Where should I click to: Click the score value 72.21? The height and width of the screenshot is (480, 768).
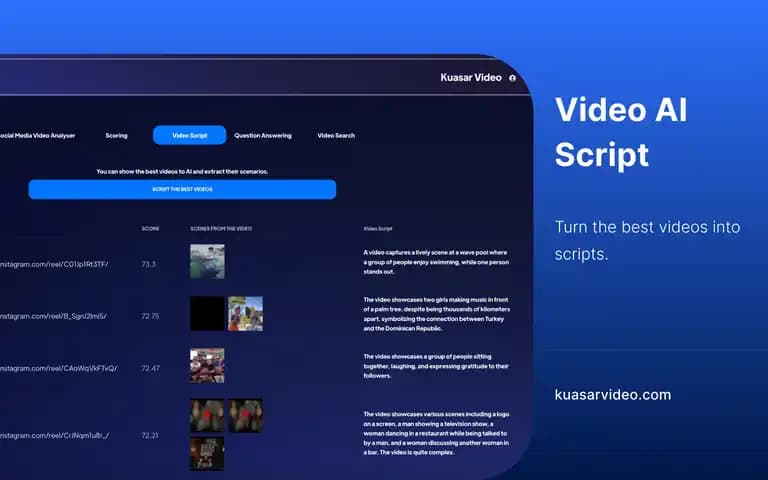pyautogui.click(x=150, y=435)
